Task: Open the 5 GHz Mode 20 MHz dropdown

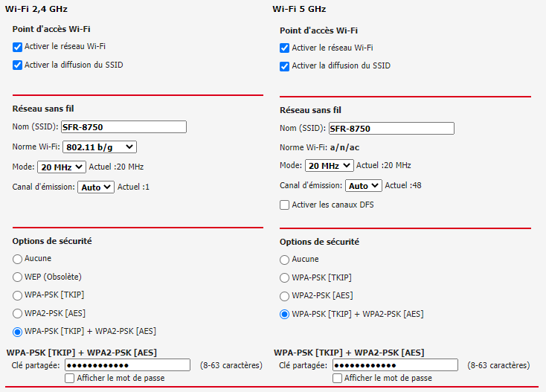Action: pos(329,165)
